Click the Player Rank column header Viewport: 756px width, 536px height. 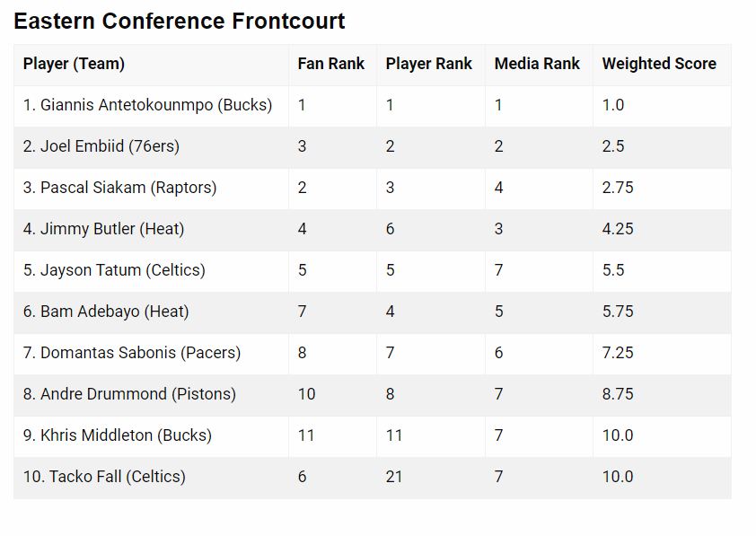coord(428,64)
